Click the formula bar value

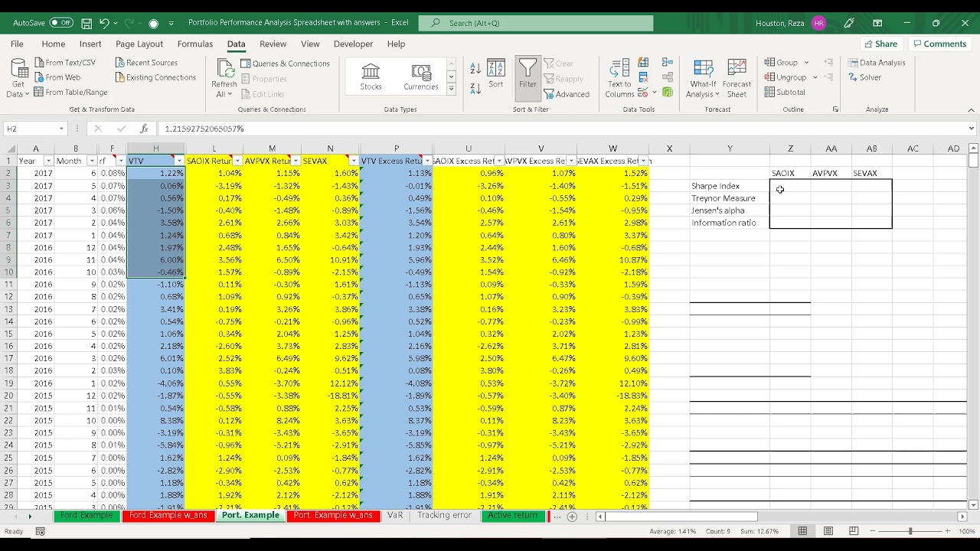click(x=204, y=129)
